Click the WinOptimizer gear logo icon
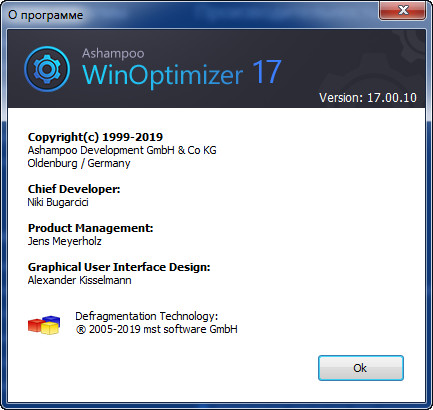The image size is (433, 410). tap(47, 69)
